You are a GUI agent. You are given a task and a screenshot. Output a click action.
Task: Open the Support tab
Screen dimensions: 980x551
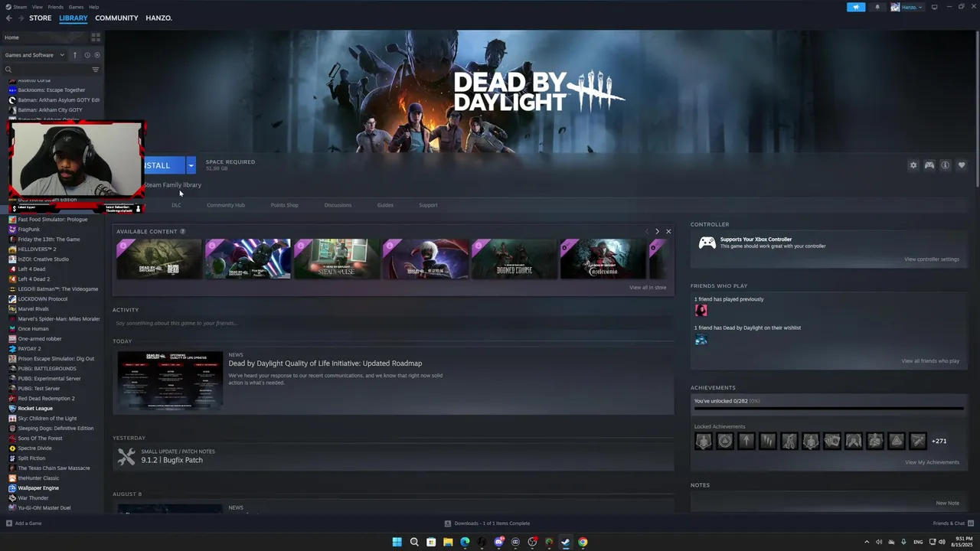(428, 205)
